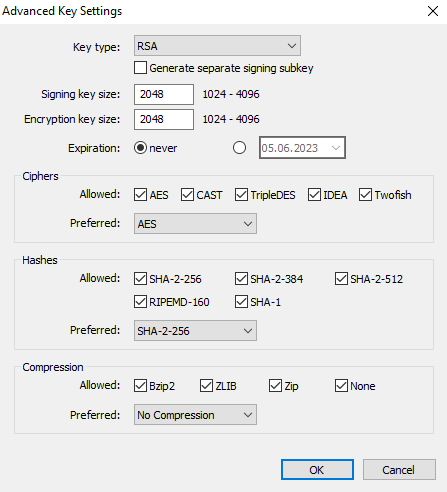447x492 pixels.
Task: Click the Encryption key size field
Action: click(x=164, y=119)
